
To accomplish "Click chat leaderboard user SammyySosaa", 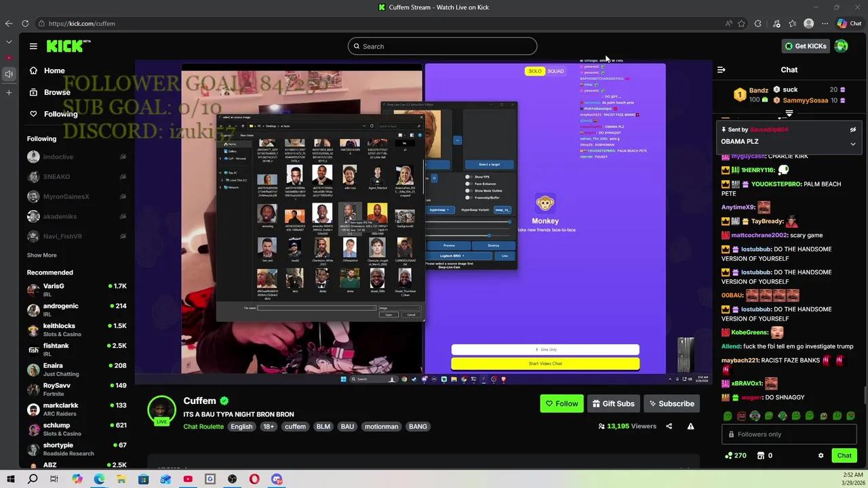I will tap(806, 100).
